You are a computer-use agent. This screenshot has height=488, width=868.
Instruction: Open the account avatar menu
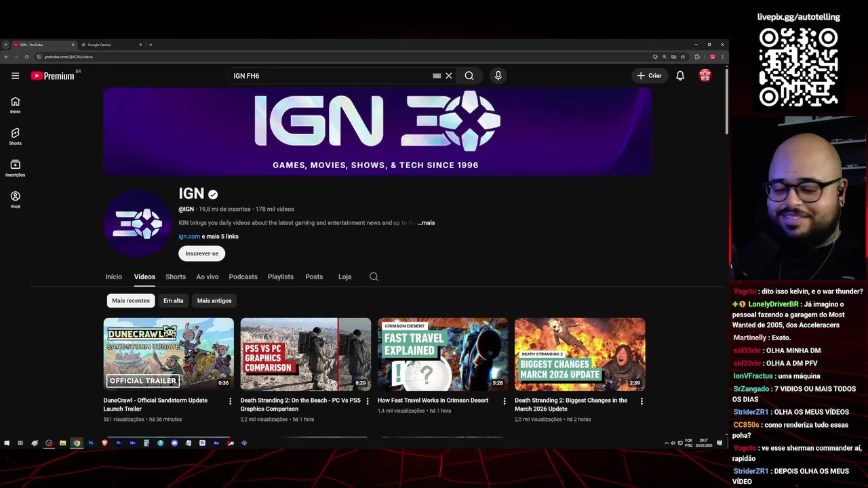705,76
